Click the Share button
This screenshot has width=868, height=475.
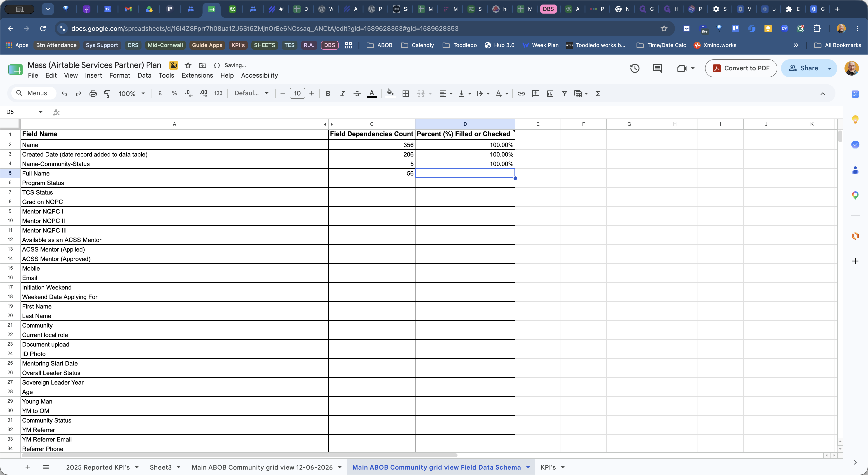click(802, 69)
